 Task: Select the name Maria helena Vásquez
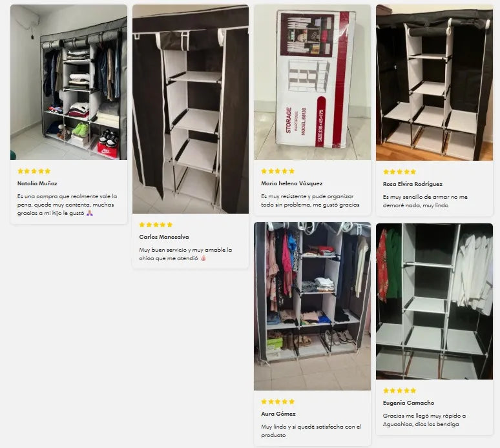pyautogui.click(x=292, y=183)
